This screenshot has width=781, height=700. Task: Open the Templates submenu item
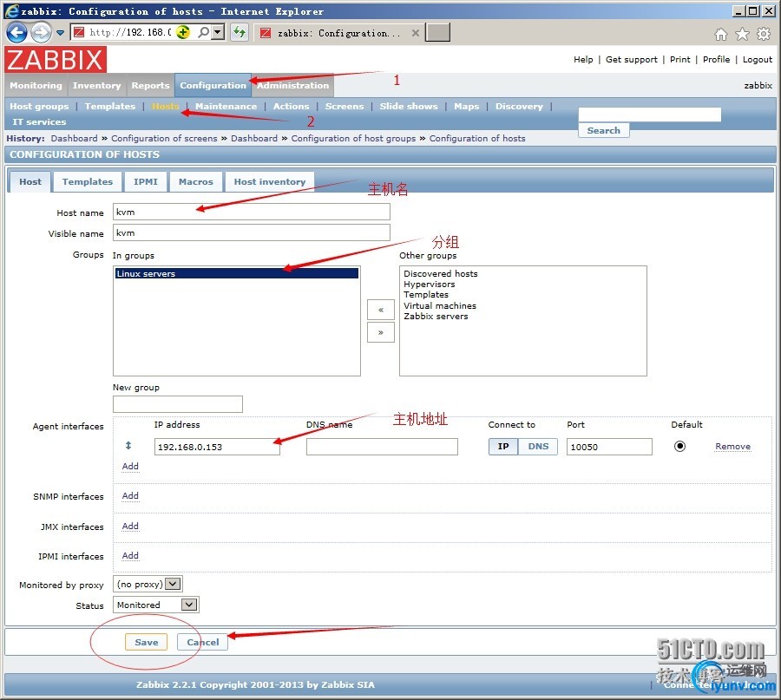click(x=110, y=107)
